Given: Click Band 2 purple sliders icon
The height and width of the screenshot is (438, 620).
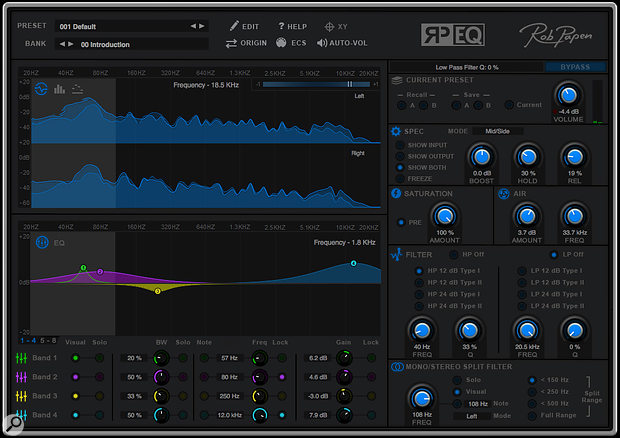Looking at the screenshot, I should [x=21, y=377].
